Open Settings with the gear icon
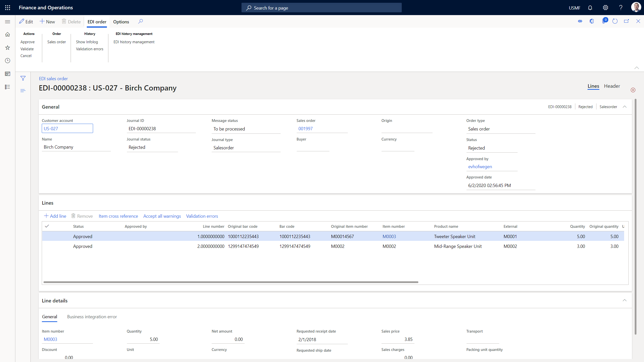This screenshot has width=644, height=362. coord(605,8)
